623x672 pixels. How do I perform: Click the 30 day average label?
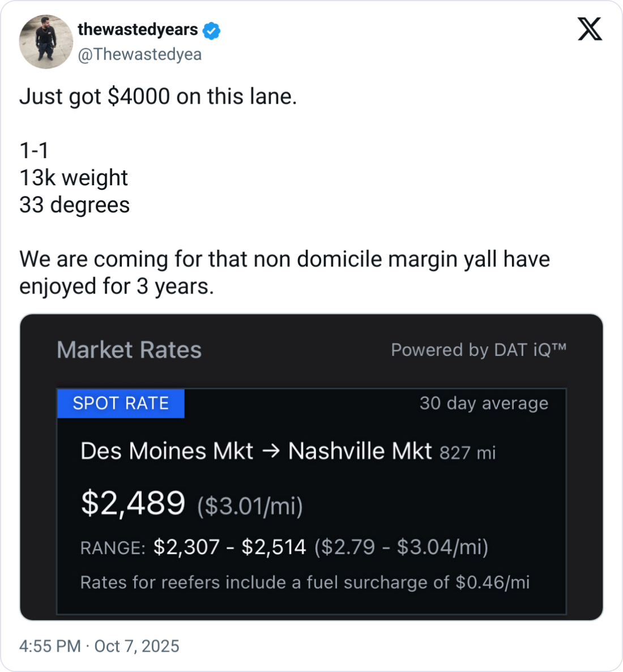[x=484, y=403]
